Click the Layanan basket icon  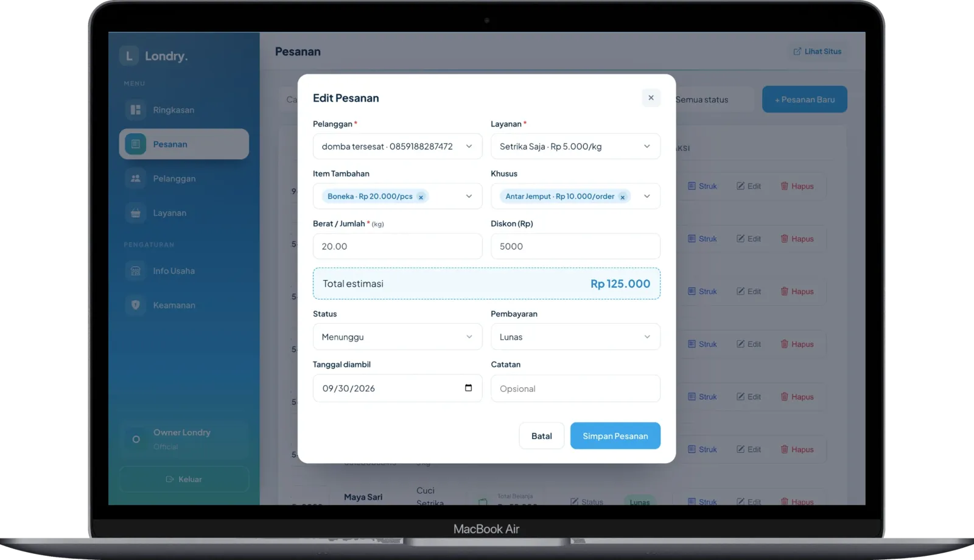click(136, 213)
